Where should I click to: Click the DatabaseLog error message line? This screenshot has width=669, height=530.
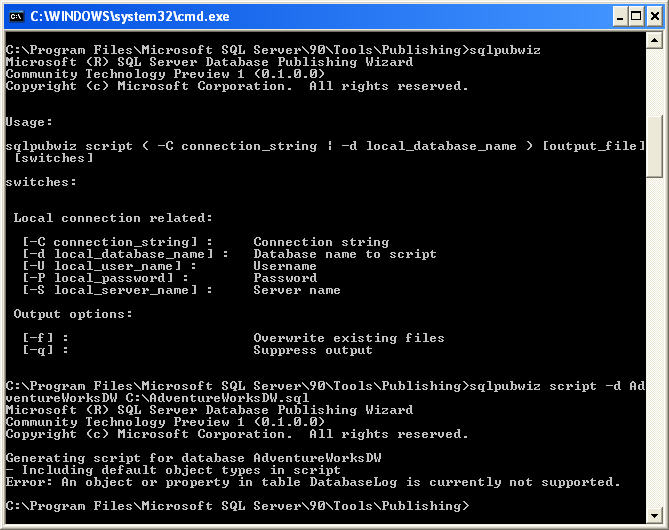(313, 482)
